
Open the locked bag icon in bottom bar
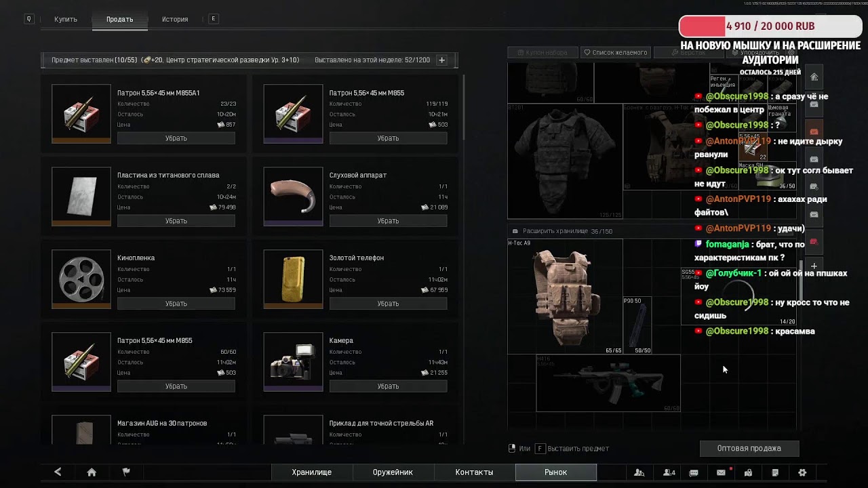748,472
